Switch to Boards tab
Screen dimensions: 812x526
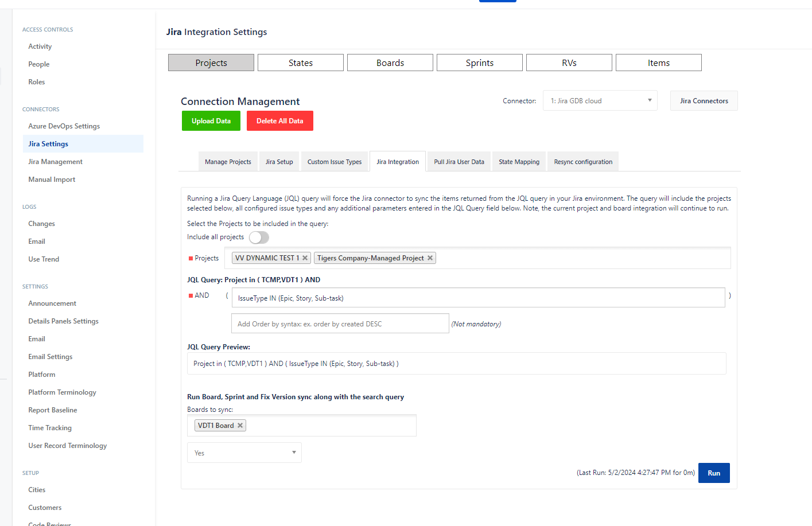pyautogui.click(x=390, y=63)
